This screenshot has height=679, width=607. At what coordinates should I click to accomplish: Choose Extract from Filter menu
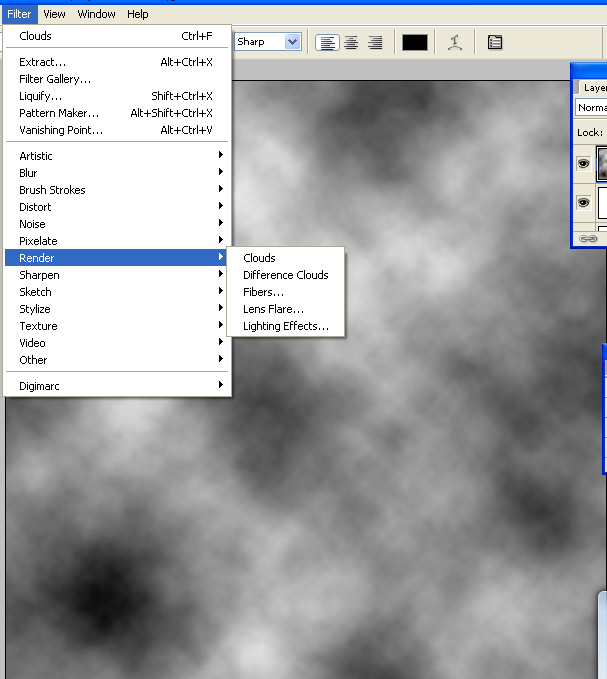pos(116,62)
